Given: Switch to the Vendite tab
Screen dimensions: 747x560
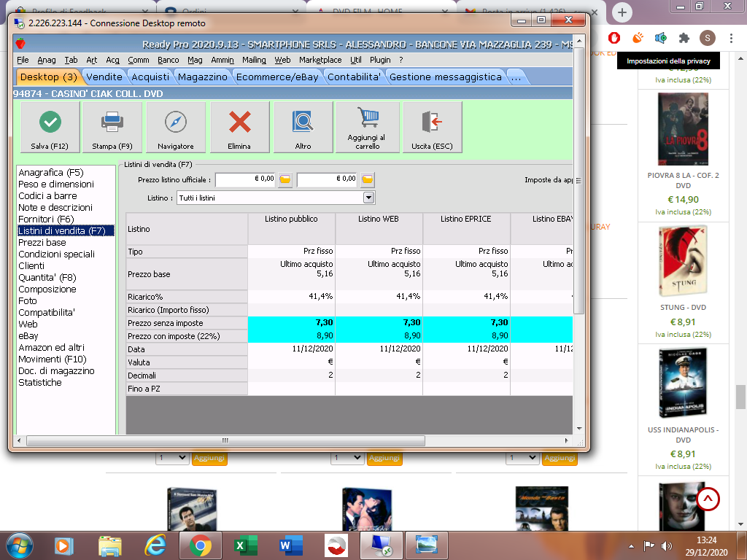Looking at the screenshot, I should click(104, 77).
